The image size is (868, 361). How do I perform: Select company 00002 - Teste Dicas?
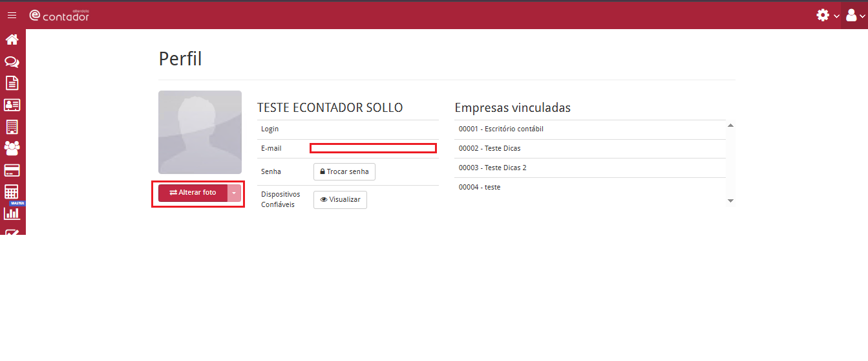pyautogui.click(x=590, y=149)
